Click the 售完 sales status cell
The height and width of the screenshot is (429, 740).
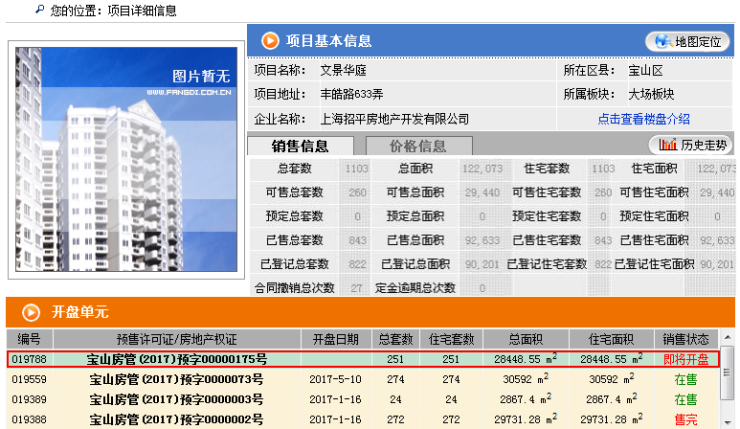coord(685,419)
